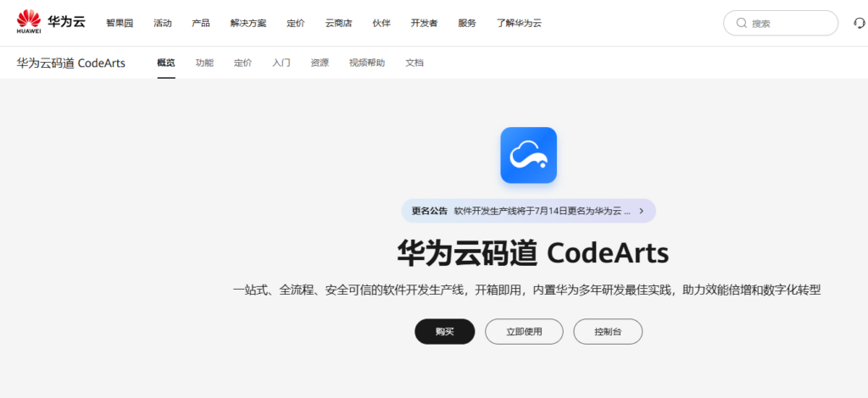Click the blue CodeArts cloud logo
This screenshot has height=398, width=868.
coord(529,155)
